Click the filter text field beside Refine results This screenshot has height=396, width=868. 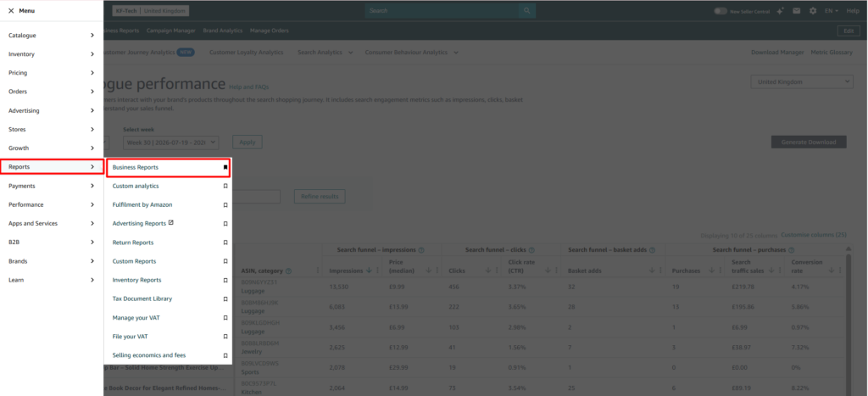pyautogui.click(x=256, y=197)
